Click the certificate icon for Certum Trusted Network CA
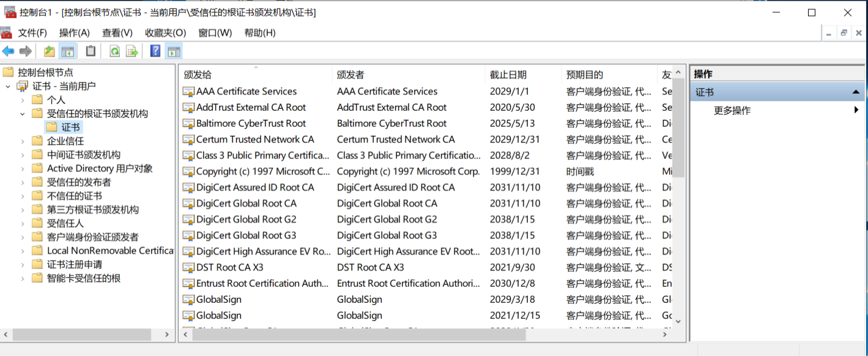 188,139
